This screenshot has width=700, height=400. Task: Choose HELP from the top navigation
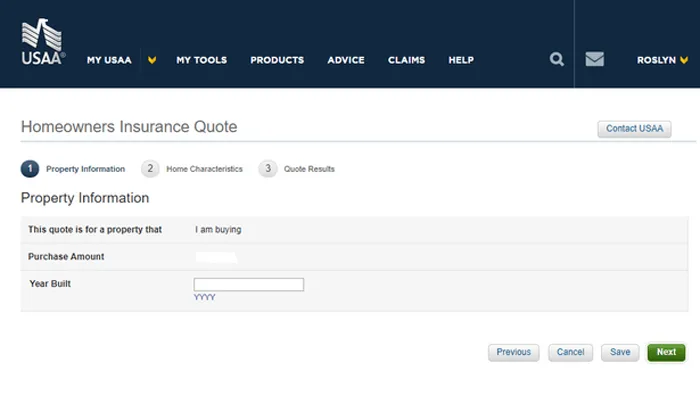pyautogui.click(x=461, y=60)
